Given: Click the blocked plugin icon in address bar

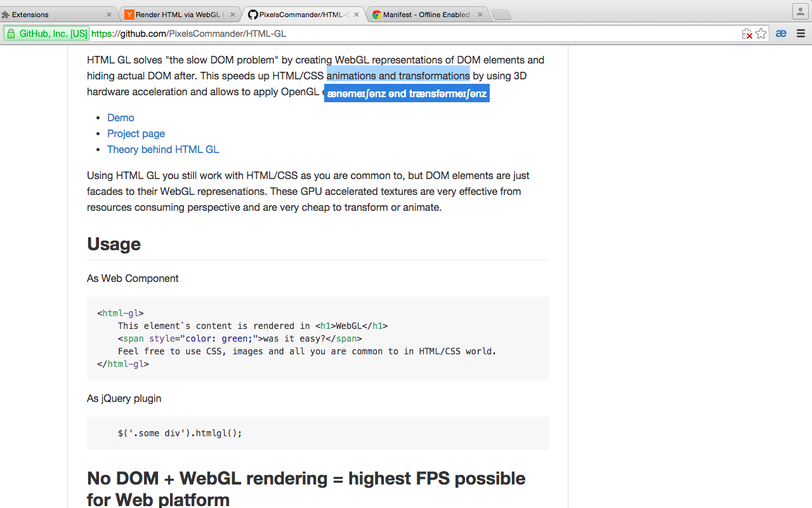Looking at the screenshot, I should click(747, 34).
